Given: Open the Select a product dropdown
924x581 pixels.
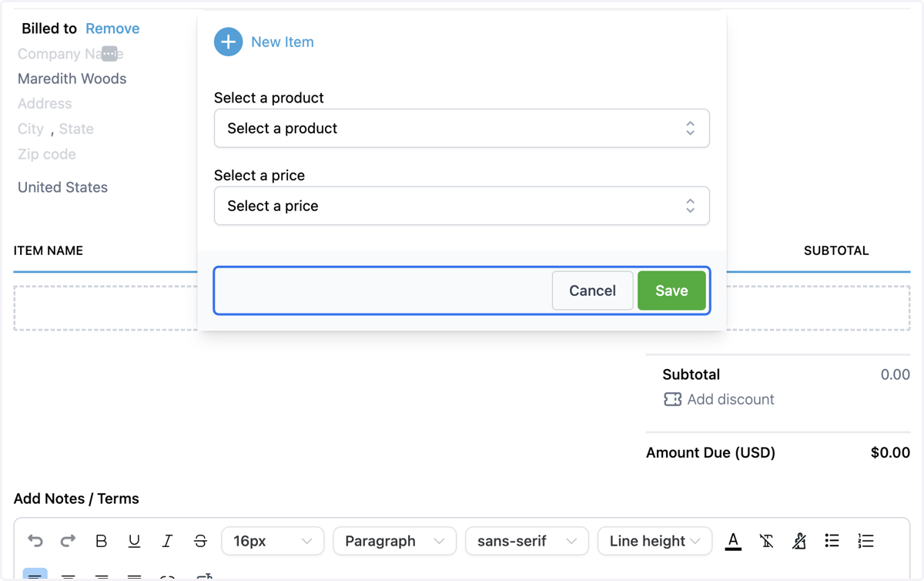Looking at the screenshot, I should (462, 129).
